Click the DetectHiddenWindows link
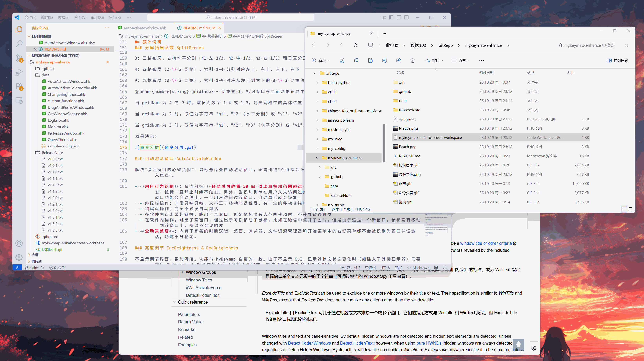The width and height of the screenshot is (644, 361). (309, 343)
